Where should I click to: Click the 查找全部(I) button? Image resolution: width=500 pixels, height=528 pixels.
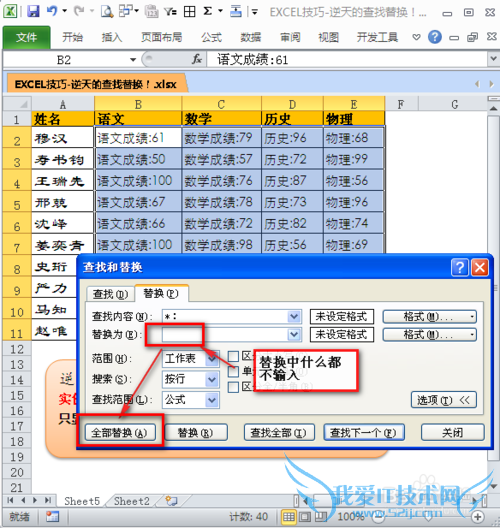pos(279,432)
